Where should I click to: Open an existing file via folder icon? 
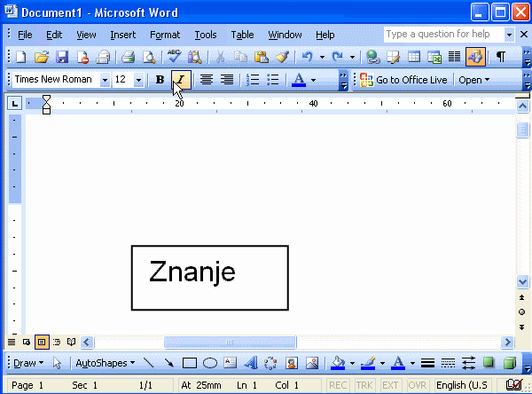[x=42, y=57]
